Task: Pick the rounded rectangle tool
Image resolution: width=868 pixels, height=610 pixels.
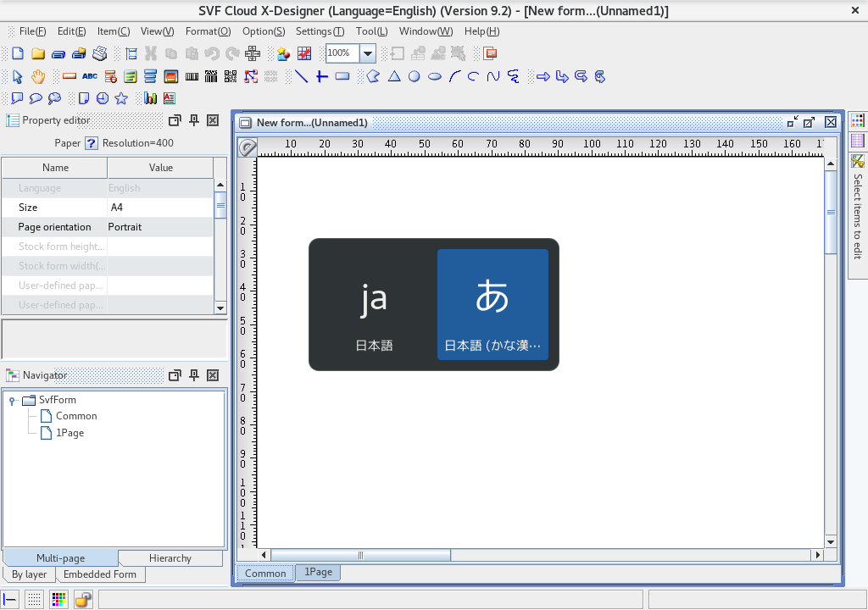Action: 342,76
